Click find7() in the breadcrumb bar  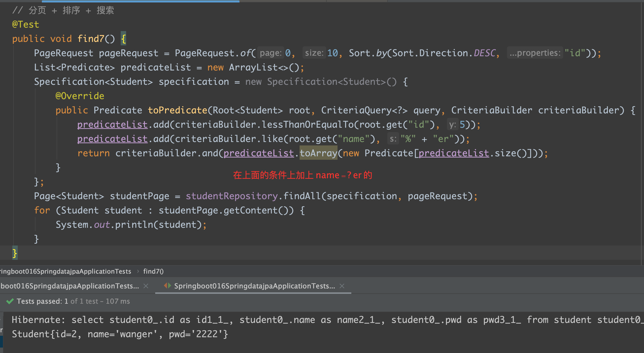(x=153, y=271)
